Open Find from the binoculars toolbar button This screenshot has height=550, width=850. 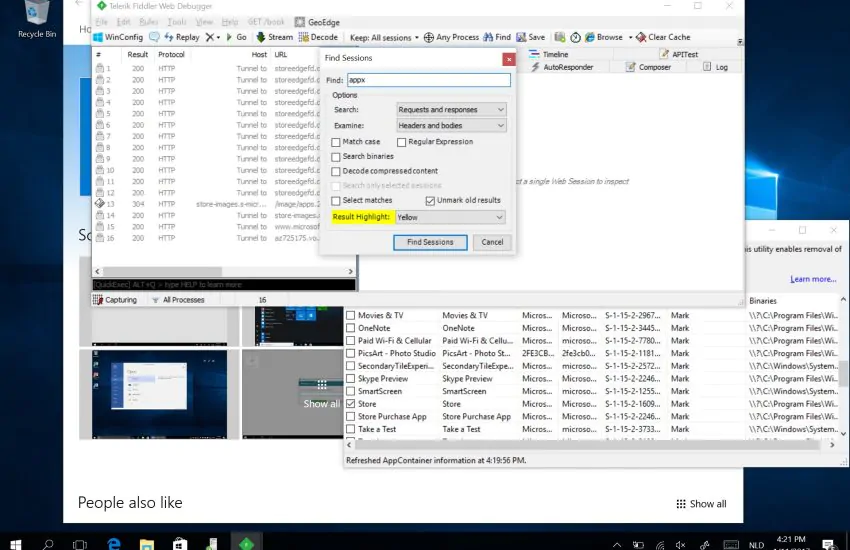(497, 37)
